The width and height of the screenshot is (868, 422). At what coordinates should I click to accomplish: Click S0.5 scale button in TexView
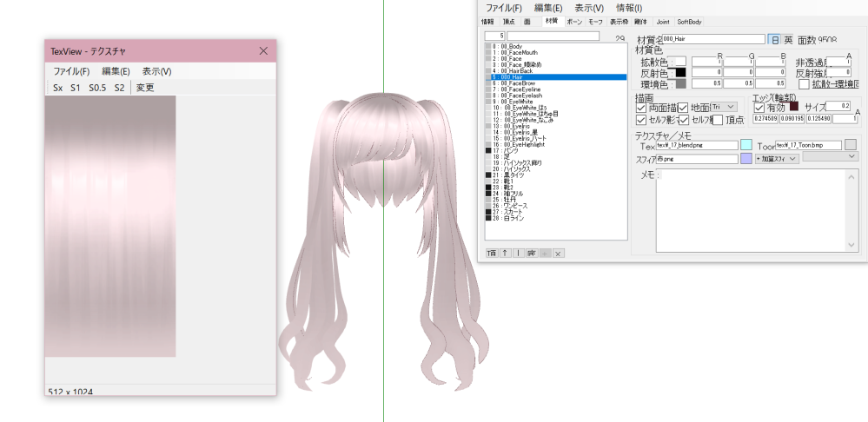(x=97, y=88)
